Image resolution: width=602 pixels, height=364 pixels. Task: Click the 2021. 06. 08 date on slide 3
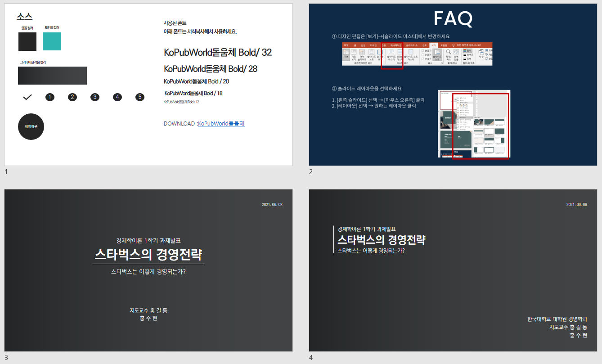click(272, 205)
